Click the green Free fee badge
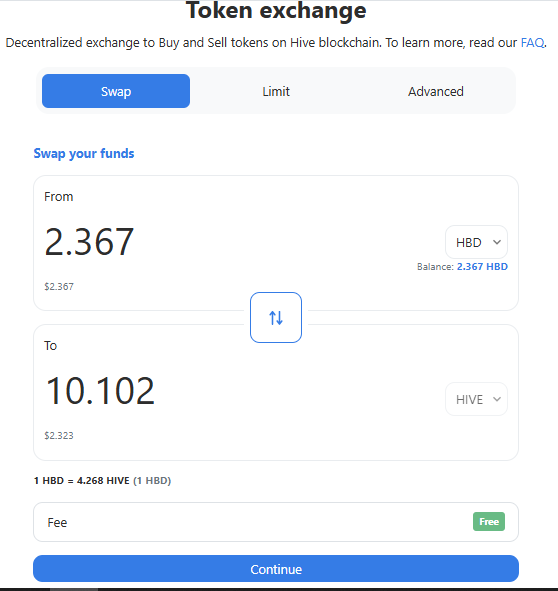 click(x=489, y=522)
